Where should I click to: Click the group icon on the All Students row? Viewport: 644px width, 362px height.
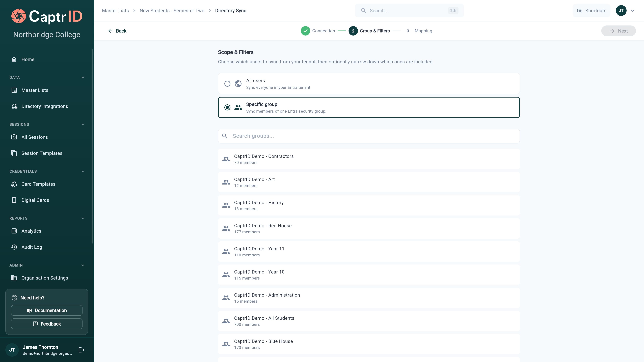point(226,321)
